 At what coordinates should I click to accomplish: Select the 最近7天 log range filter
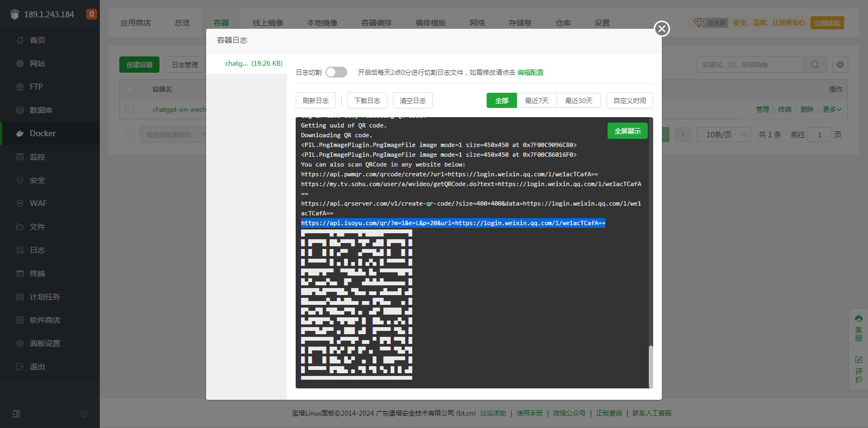[537, 100]
